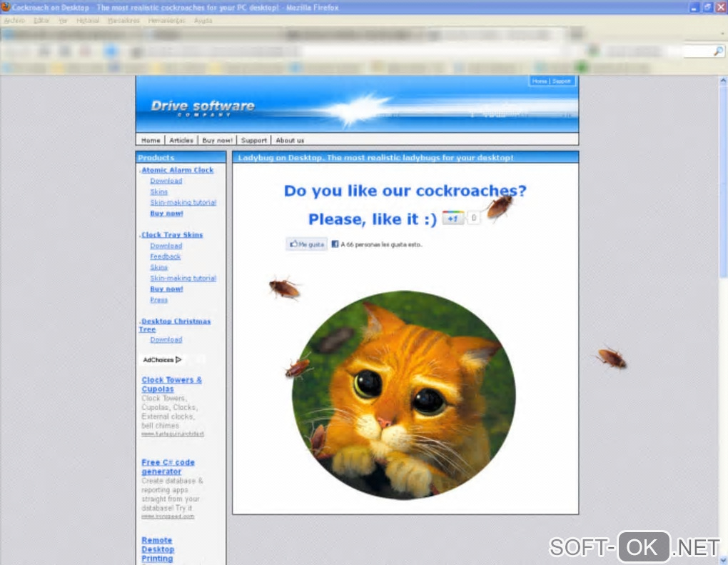Click the vertical scrollbar thumb
Image resolution: width=728 pixels, height=565 pixels.
[x=723, y=181]
